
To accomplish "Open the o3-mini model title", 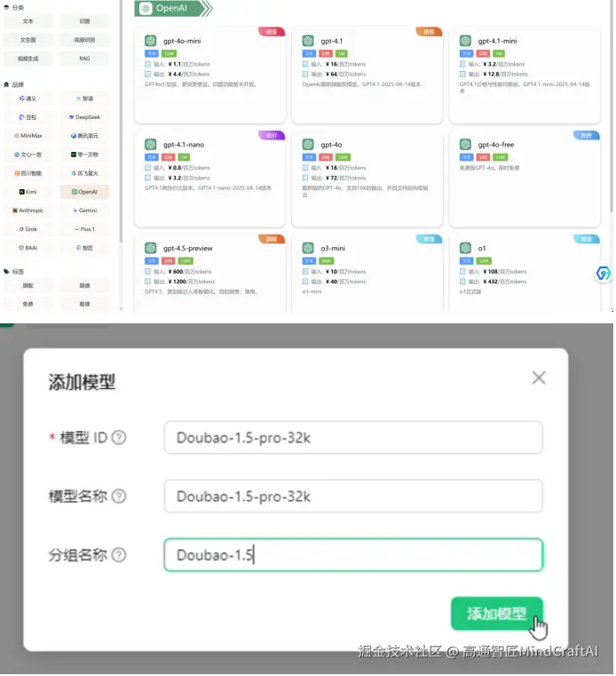I will (x=333, y=248).
